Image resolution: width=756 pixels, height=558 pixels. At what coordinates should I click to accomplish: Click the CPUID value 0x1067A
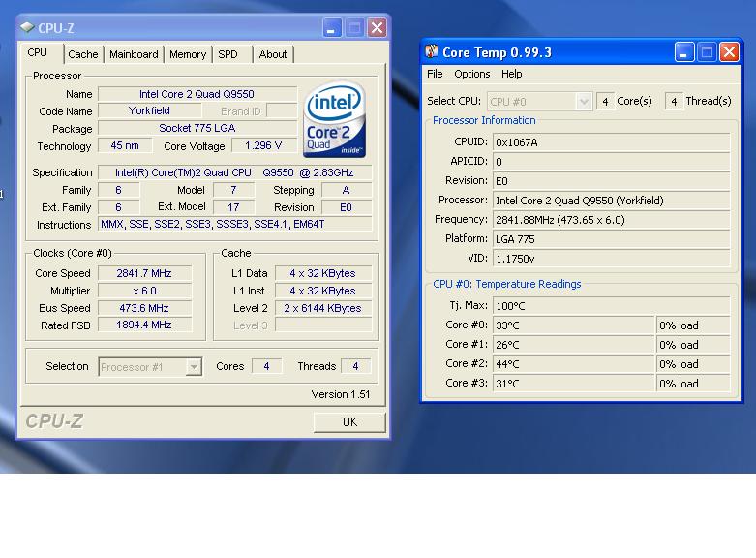(611, 142)
